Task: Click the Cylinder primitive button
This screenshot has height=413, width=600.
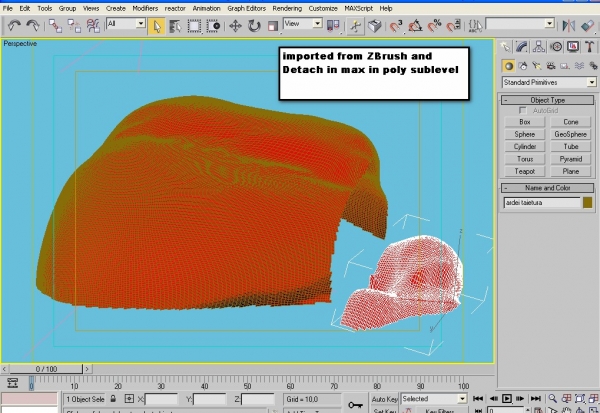Action: click(x=525, y=147)
